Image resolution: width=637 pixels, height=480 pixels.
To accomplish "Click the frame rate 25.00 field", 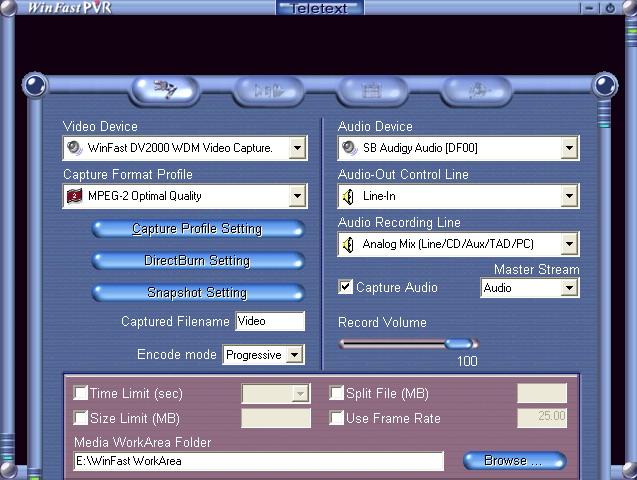I will [x=542, y=418].
